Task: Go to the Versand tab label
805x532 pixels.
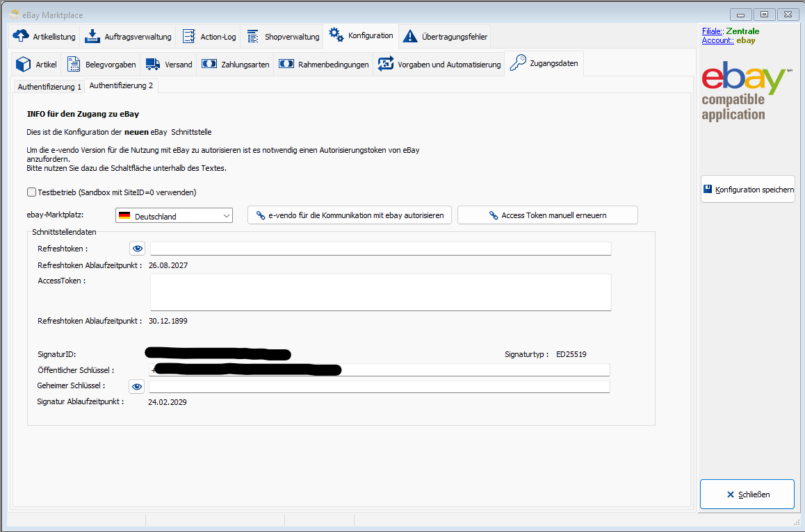Action: (x=178, y=65)
